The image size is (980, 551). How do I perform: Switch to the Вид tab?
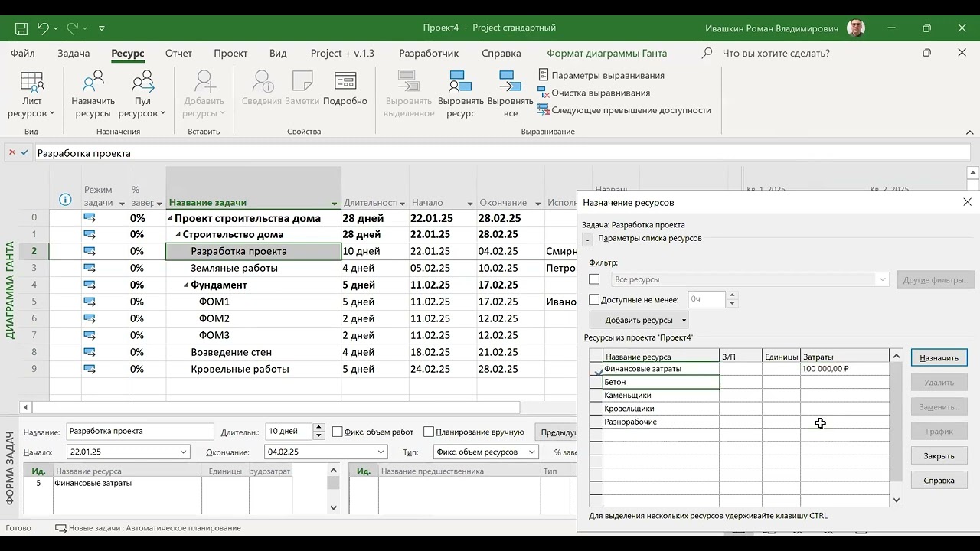[x=278, y=54]
